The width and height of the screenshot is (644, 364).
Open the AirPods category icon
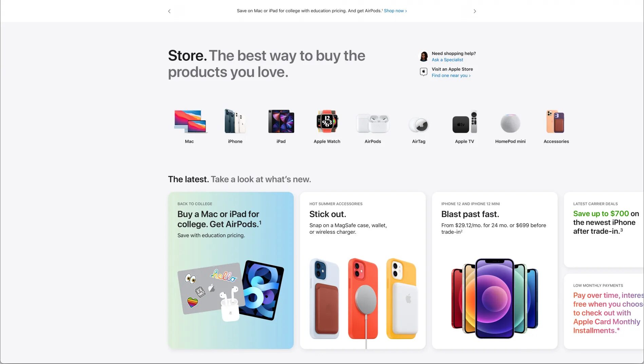[x=373, y=123]
